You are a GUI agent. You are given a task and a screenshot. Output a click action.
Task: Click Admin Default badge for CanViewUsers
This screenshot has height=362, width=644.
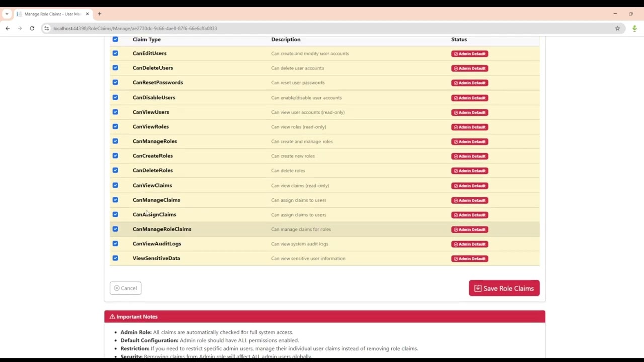coord(469,112)
